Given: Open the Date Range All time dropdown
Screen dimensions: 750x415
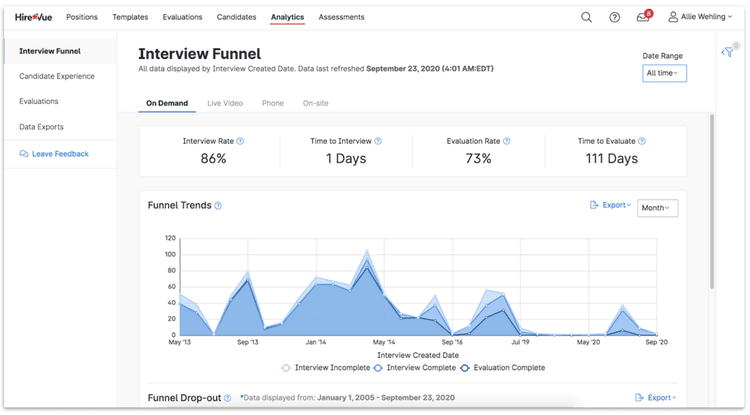Looking at the screenshot, I should [x=664, y=73].
